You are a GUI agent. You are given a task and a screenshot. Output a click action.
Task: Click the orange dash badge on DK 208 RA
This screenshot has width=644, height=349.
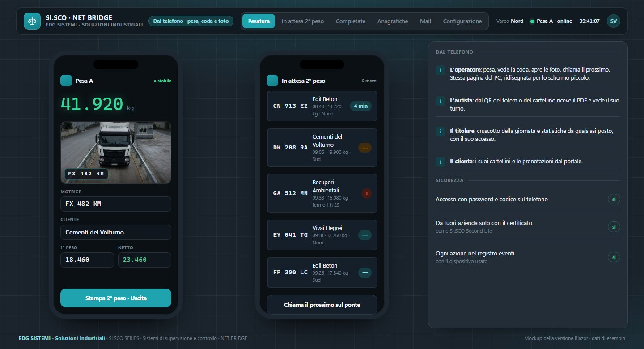point(365,148)
